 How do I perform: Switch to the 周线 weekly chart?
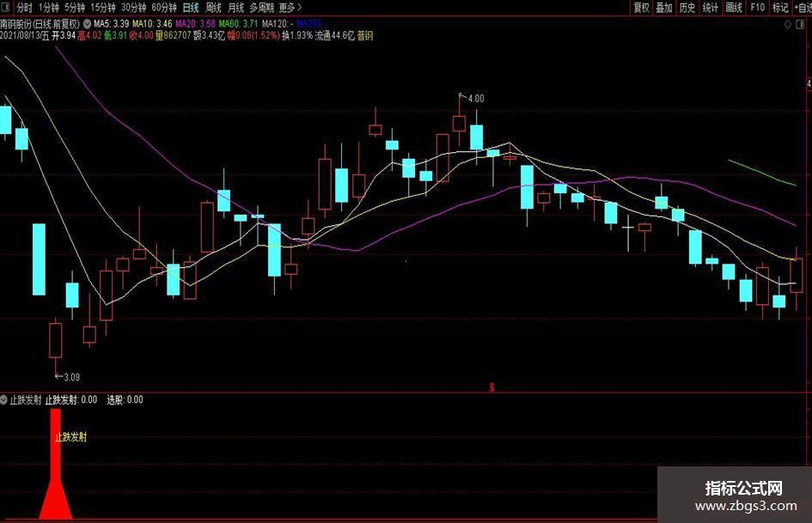coord(213,8)
